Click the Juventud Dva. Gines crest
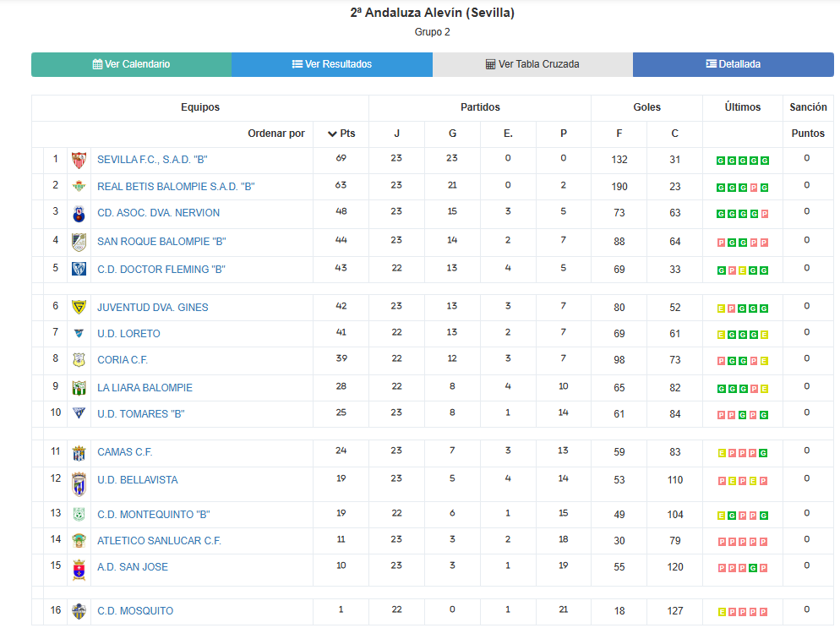The width and height of the screenshot is (840, 628). [x=79, y=307]
